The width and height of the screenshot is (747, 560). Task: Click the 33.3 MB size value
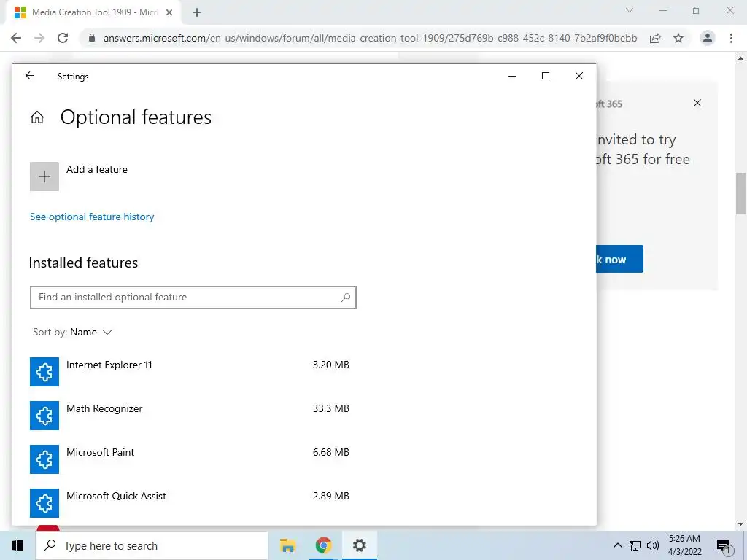point(331,408)
